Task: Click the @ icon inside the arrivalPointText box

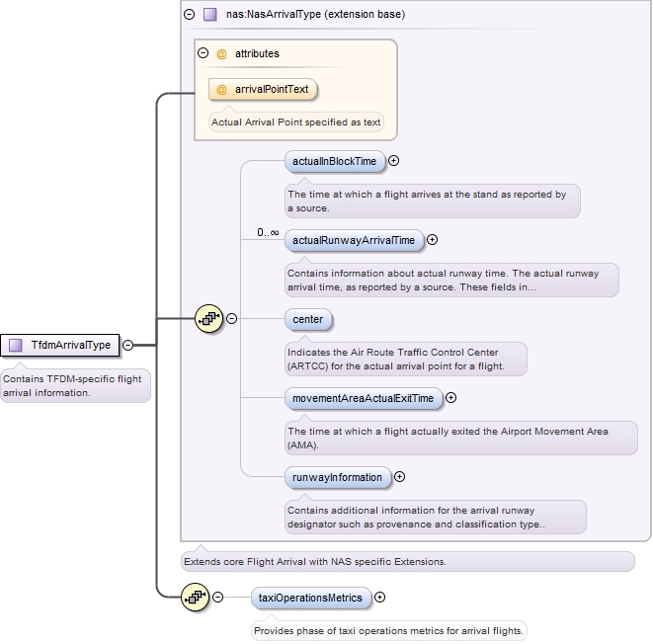Action: 222,89
